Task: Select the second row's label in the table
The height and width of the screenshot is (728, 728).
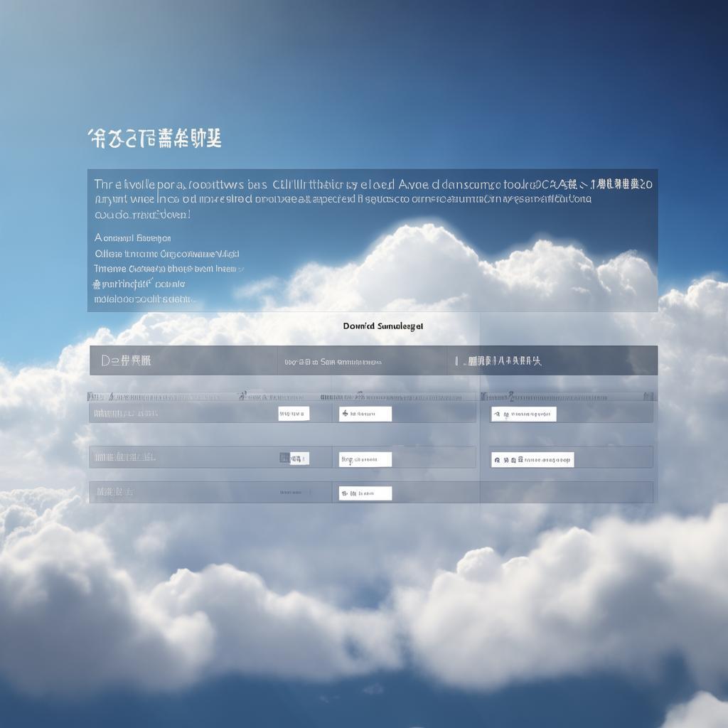Action: pyautogui.click(x=125, y=457)
